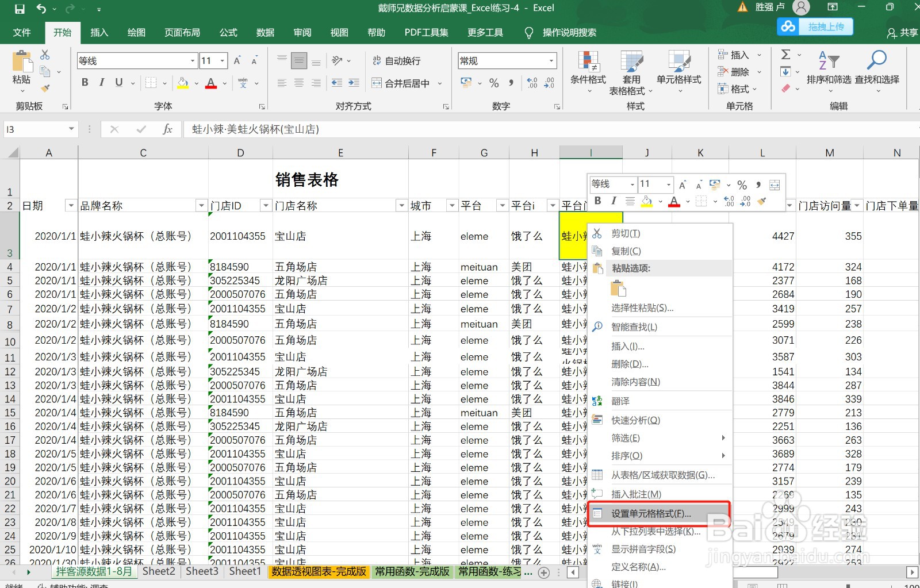Choose 清除内容(N) in the context menu
The image size is (920, 588).
(x=660, y=382)
